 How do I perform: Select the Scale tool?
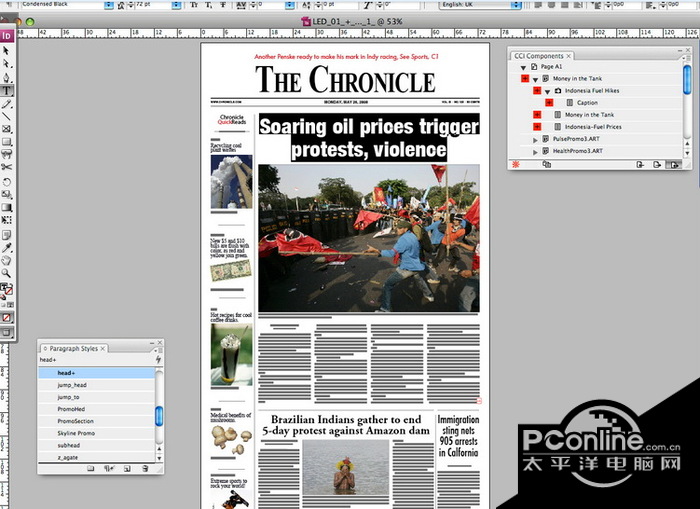(x=6, y=195)
